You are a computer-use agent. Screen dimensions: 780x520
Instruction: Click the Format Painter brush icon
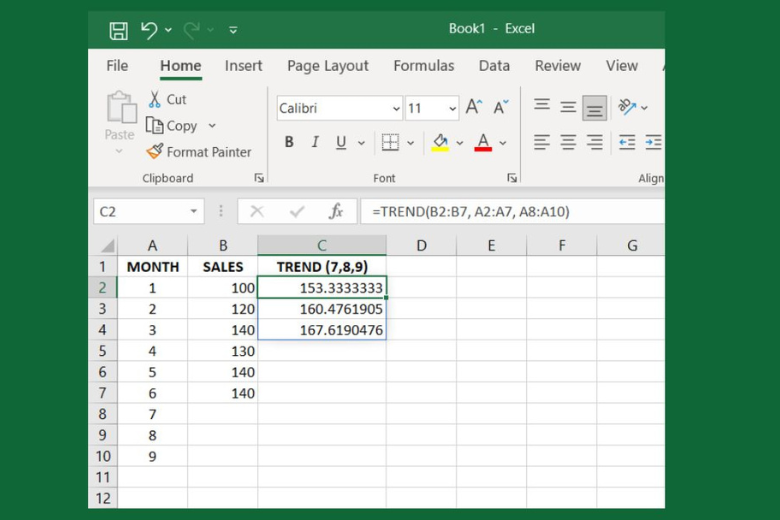click(154, 152)
